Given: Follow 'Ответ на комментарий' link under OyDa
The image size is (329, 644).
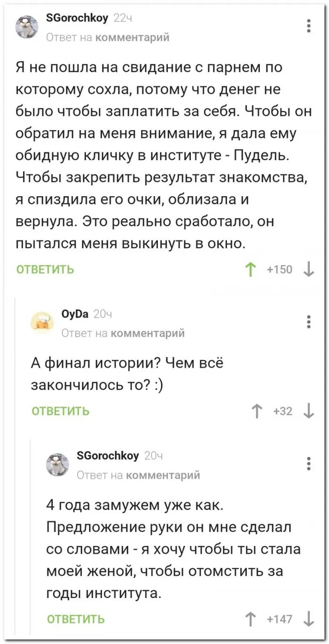Looking at the screenshot, I should point(123,333).
